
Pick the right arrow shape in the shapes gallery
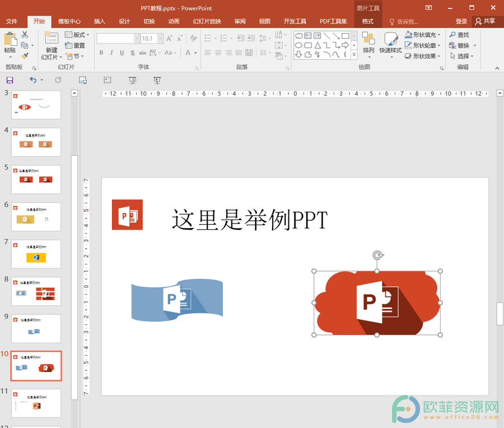click(x=345, y=45)
